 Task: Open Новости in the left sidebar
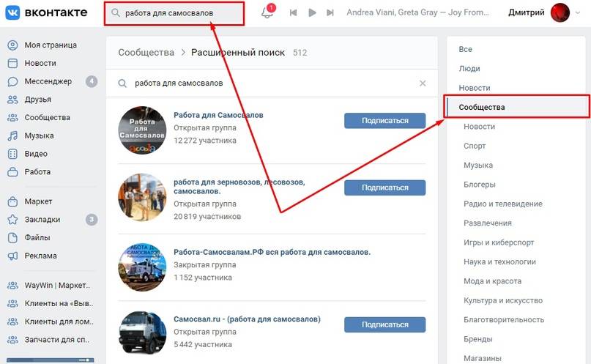coord(40,63)
